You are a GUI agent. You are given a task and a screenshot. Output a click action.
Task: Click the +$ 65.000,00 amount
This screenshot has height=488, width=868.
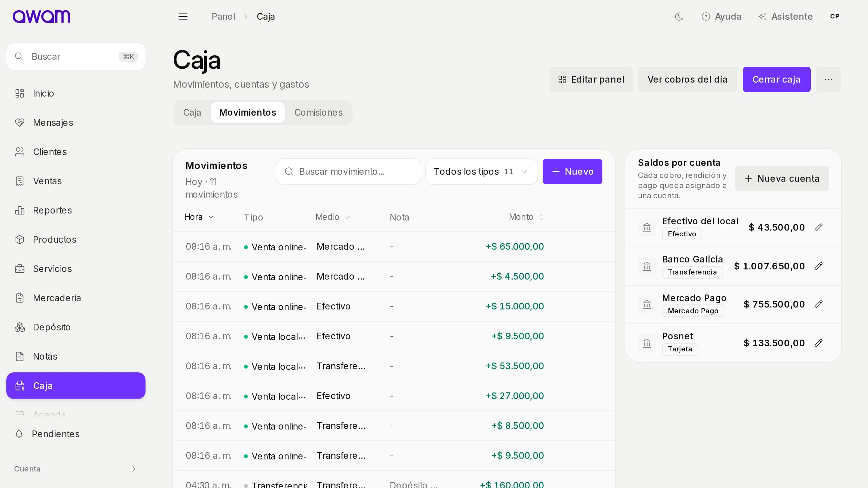coord(514,247)
